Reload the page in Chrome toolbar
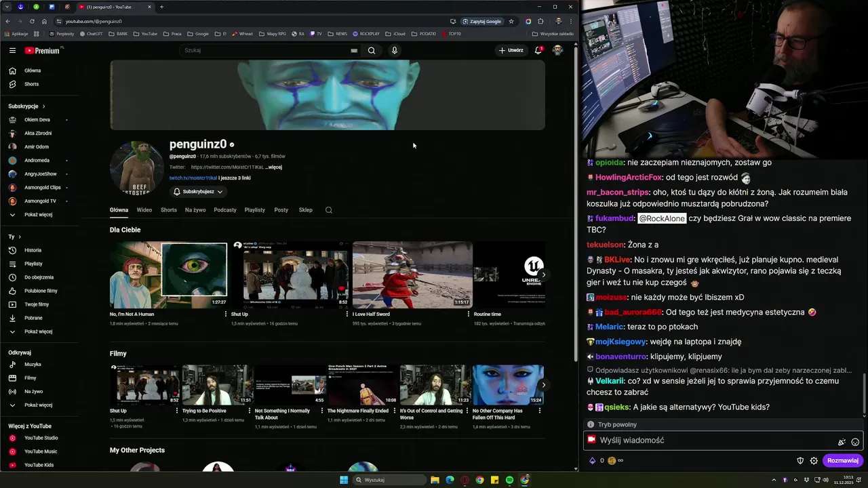 click(32, 21)
